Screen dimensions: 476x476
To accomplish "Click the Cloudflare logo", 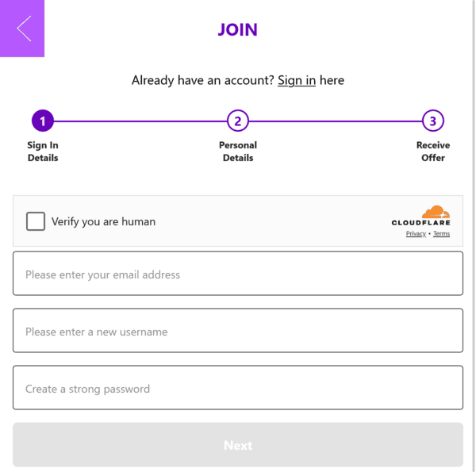I will tap(420, 216).
